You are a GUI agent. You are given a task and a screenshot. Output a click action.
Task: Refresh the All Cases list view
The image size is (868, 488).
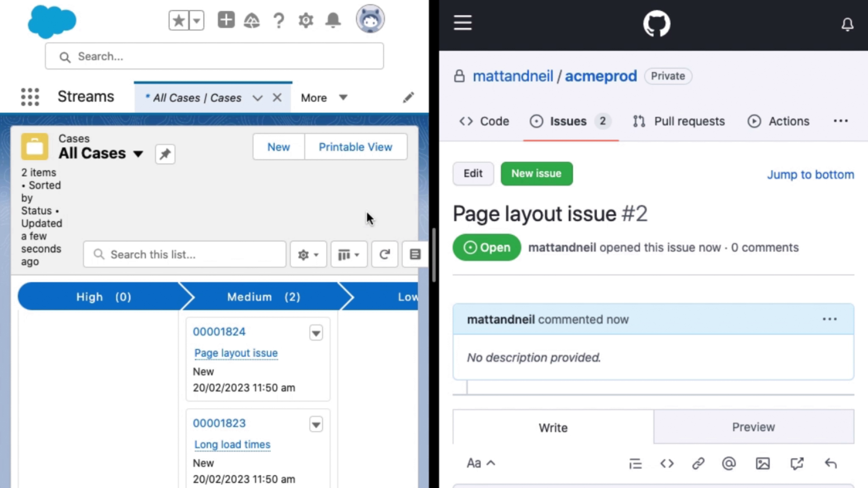pyautogui.click(x=384, y=254)
